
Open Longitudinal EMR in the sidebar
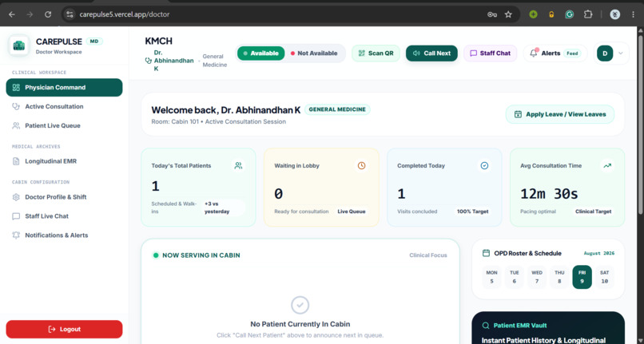click(64, 161)
